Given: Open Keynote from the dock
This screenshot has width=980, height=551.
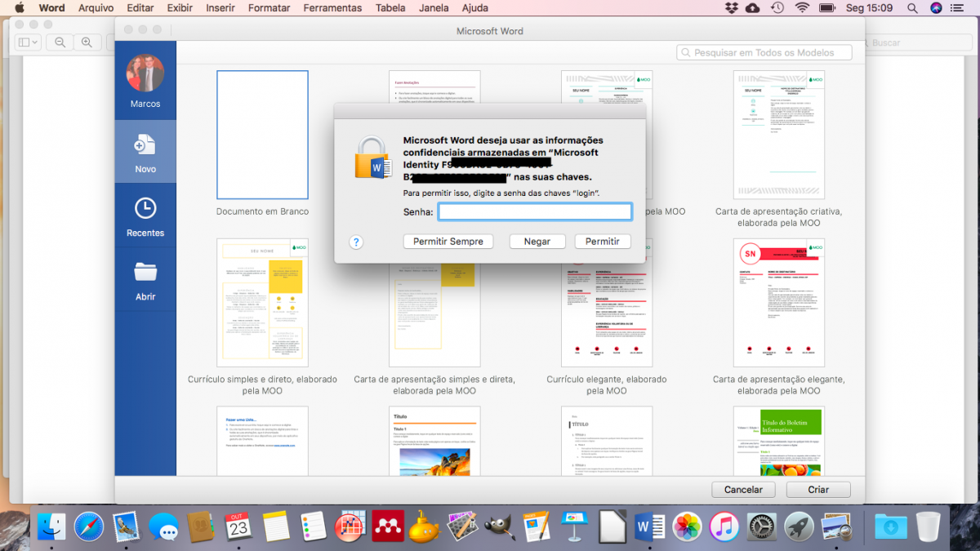Looking at the screenshot, I should coord(575,527).
